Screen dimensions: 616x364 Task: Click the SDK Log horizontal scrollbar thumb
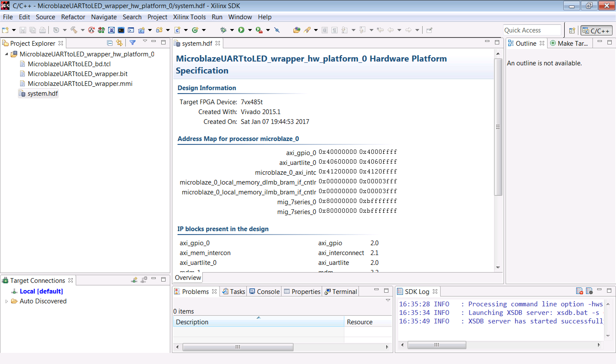(x=437, y=345)
